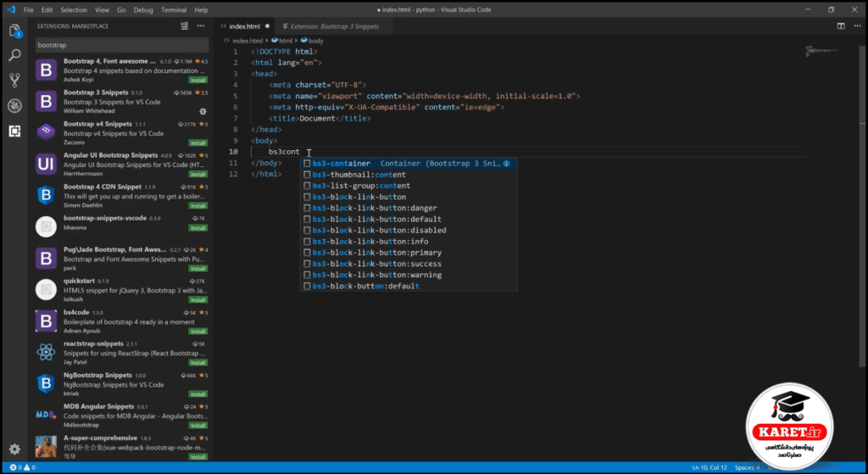Image resolution: width=868 pixels, height=474 pixels.
Task: Open the View menu
Action: click(102, 10)
